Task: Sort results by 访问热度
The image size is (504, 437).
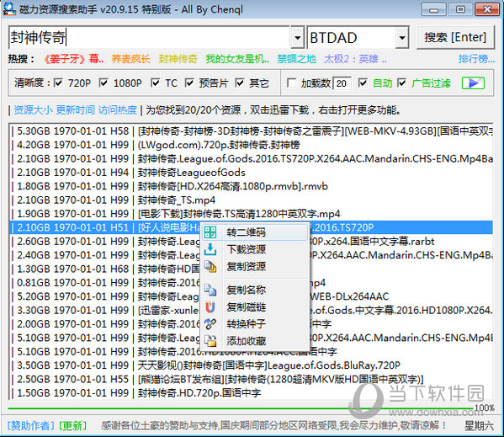Action: 118,110
